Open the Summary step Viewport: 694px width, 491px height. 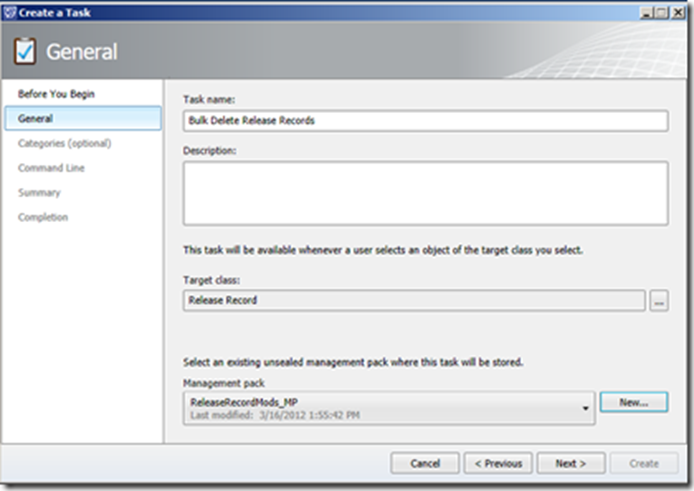(x=39, y=193)
